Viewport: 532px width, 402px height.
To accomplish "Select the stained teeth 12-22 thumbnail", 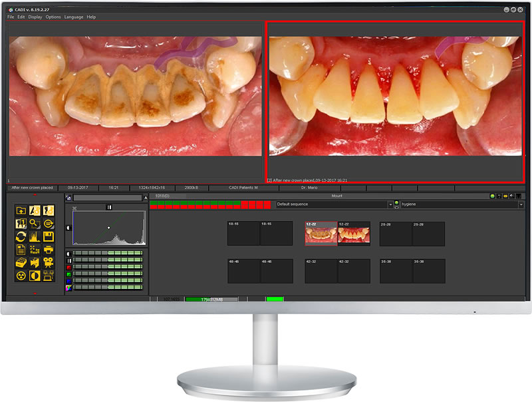I will pyautogui.click(x=321, y=234).
